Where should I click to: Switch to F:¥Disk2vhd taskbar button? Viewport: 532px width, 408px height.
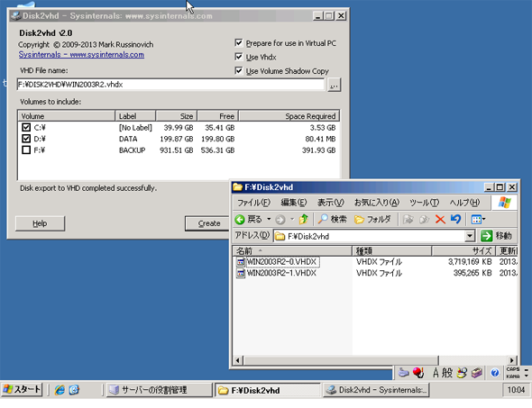(268, 390)
